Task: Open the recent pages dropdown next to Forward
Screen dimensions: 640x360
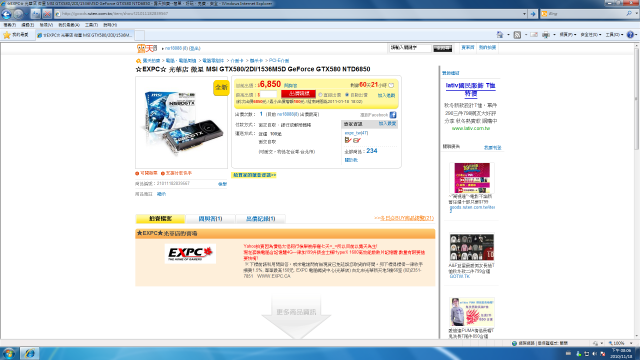Action: click(x=26, y=14)
